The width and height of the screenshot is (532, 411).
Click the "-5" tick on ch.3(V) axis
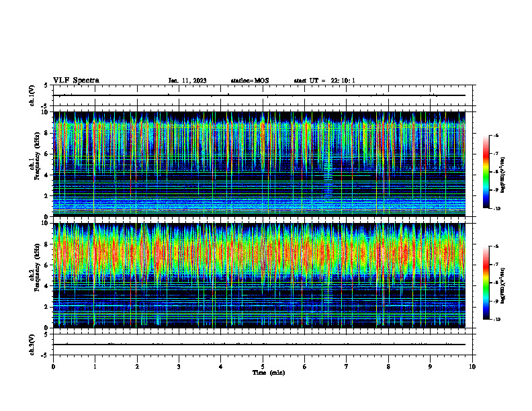click(45, 355)
